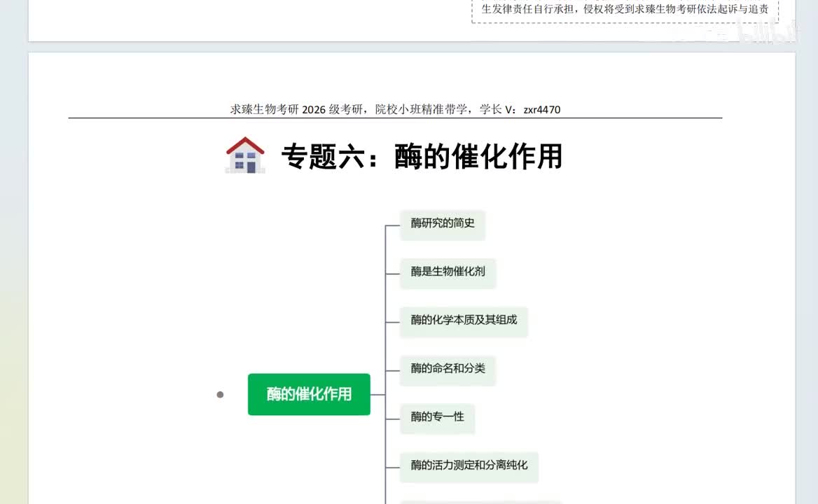Click the page header text 求臻生物考研 2026 级考研

click(296, 109)
